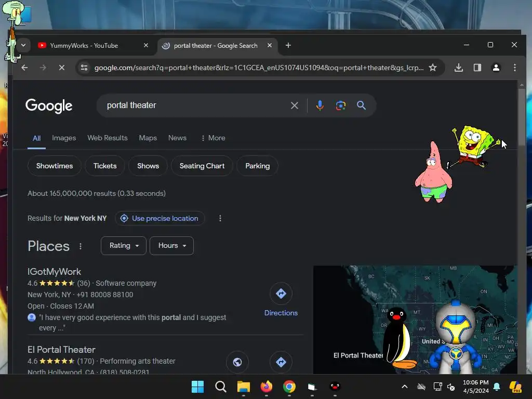This screenshot has width=532, height=399.
Task: Open location options three-dot menu
Action: [x=220, y=218]
